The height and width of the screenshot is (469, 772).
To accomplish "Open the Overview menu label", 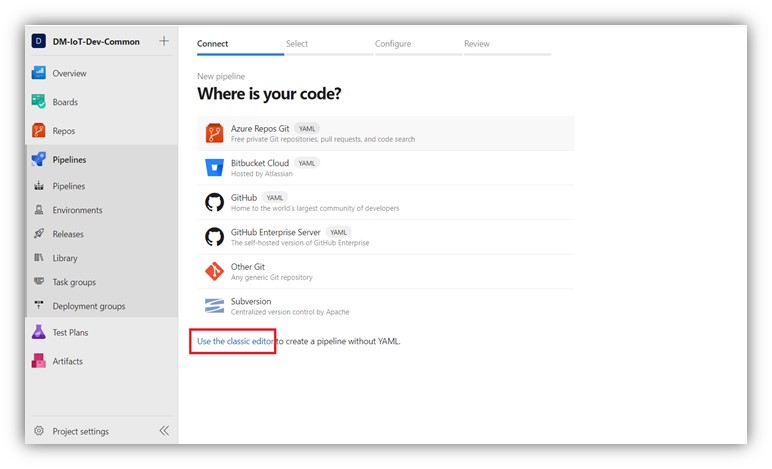I will [69, 73].
